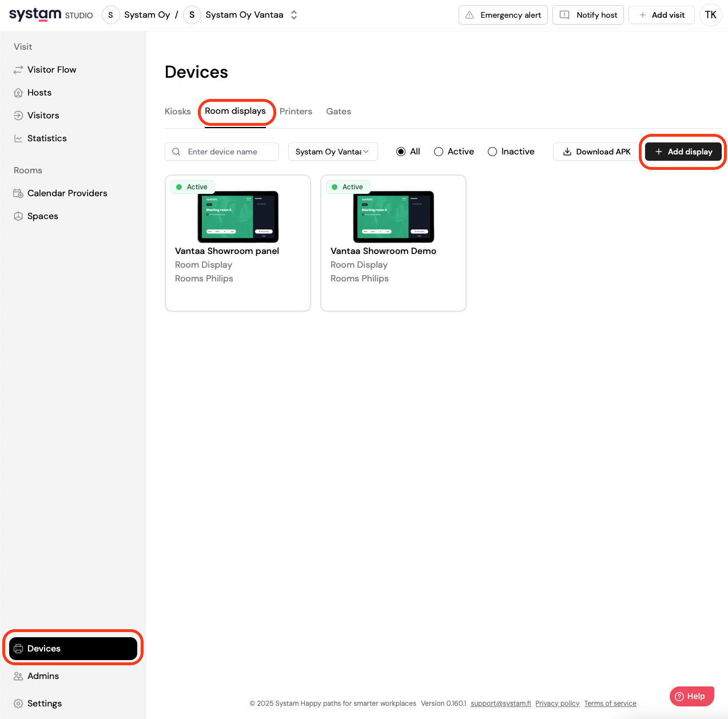Switch to the Gates tab
This screenshot has width=728, height=719.
[x=339, y=112]
